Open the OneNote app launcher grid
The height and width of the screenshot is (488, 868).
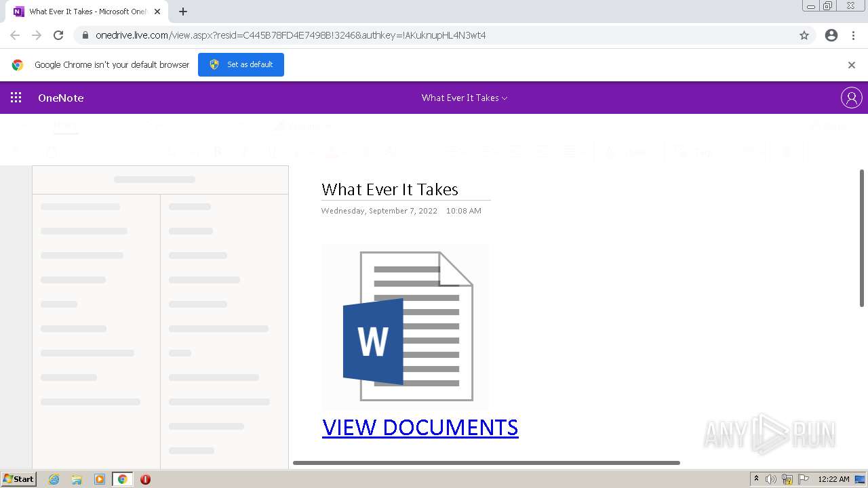(x=16, y=98)
